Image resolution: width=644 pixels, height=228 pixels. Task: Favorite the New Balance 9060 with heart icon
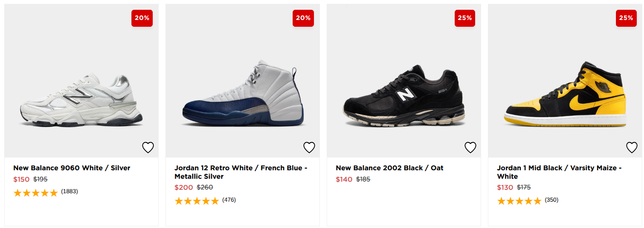[148, 147]
